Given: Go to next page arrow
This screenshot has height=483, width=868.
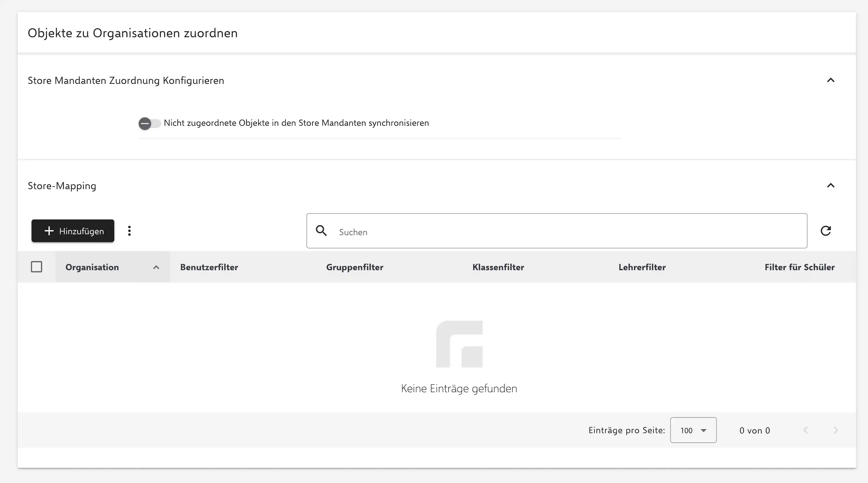Looking at the screenshot, I should tap(835, 430).
